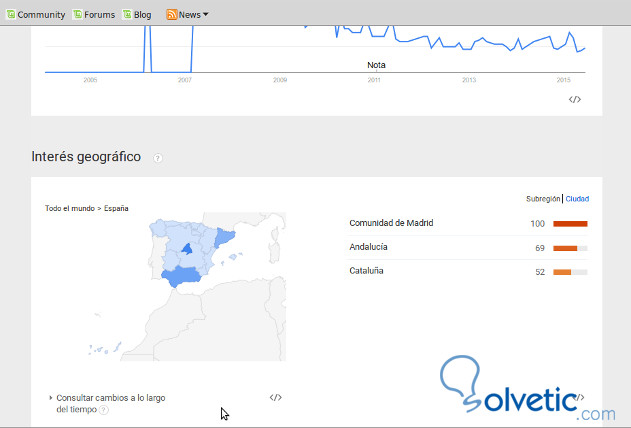Click the 2015 label on the chart axis
The height and width of the screenshot is (428, 631).
point(563,80)
